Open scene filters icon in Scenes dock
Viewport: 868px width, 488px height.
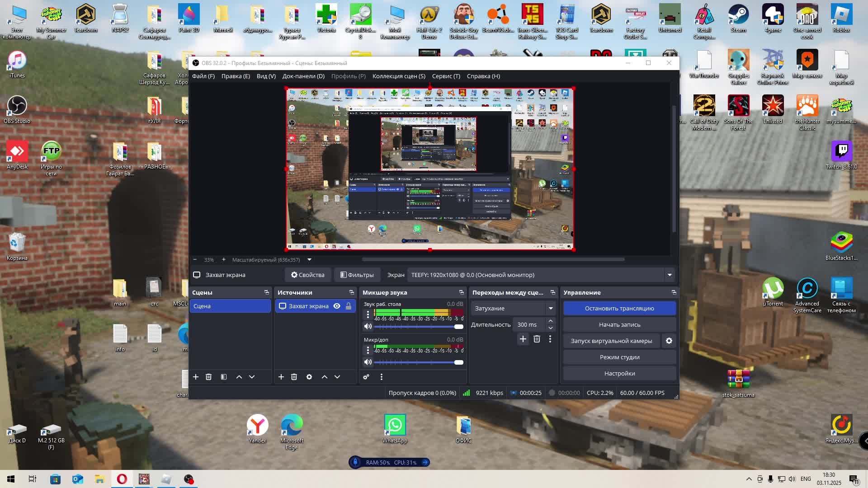224,377
